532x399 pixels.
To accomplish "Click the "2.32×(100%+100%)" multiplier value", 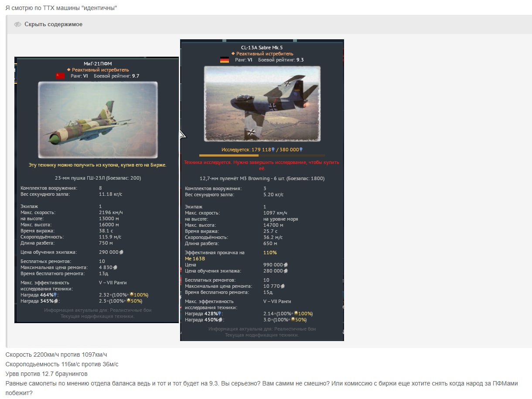I will (124, 295).
